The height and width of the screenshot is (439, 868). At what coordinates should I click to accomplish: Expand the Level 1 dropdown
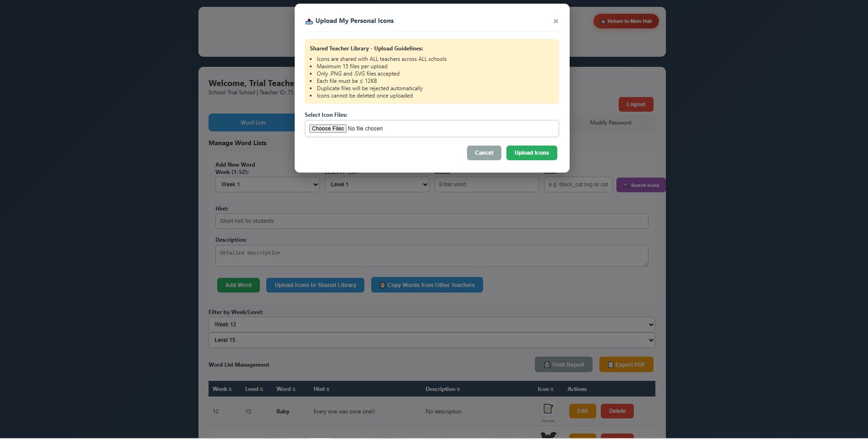coord(377,184)
